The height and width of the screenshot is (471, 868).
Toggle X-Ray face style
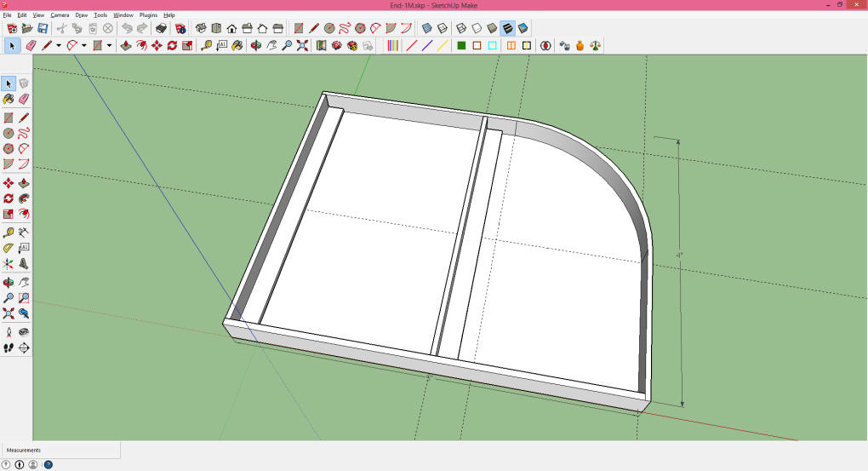427,28
